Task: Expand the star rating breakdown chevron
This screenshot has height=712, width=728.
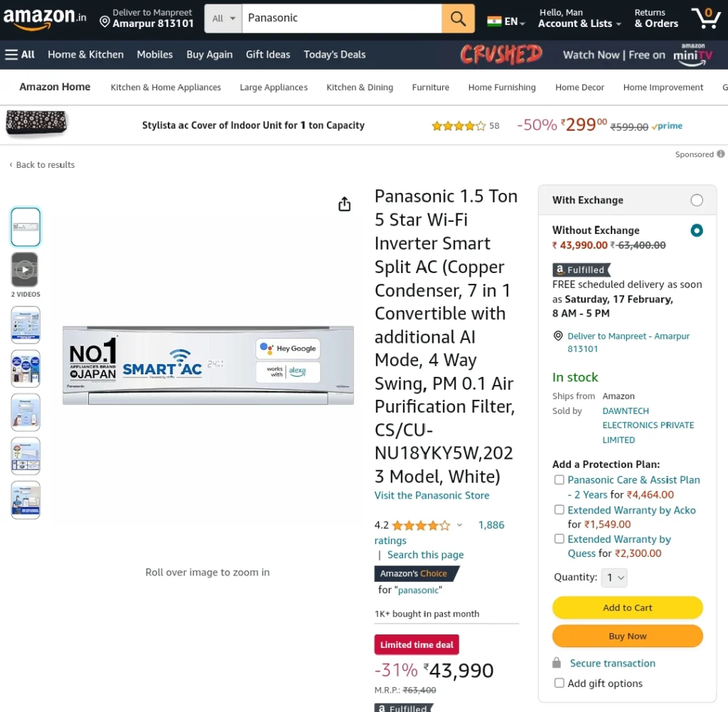Action: [459, 526]
